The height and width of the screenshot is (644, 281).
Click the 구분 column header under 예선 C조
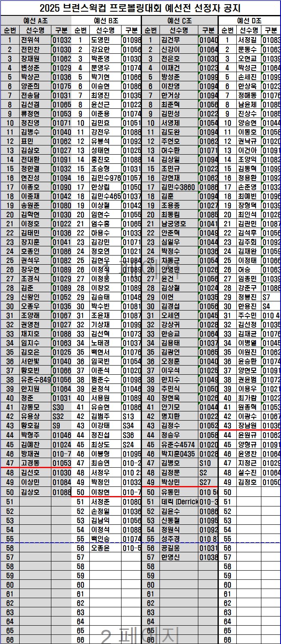click(x=208, y=30)
